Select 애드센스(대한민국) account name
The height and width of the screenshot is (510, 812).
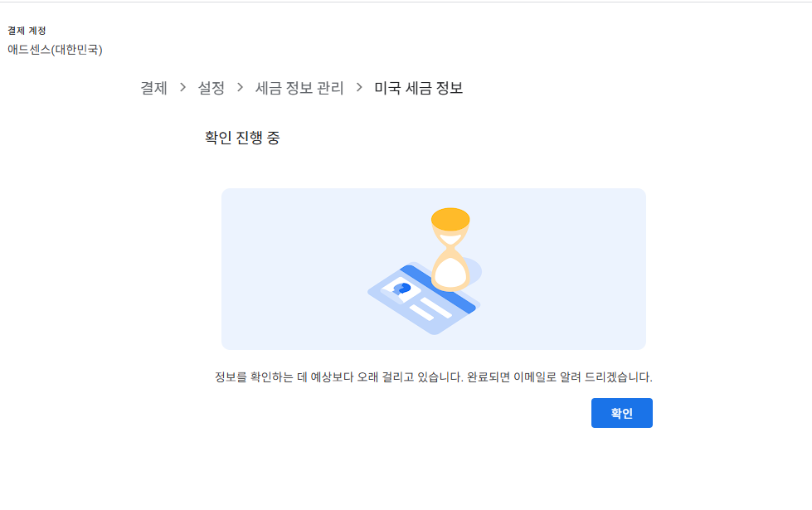pos(55,50)
